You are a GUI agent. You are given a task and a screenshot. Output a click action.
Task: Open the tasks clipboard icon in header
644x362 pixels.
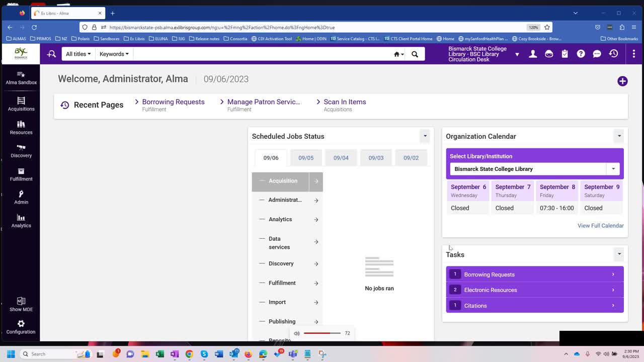[x=565, y=54]
